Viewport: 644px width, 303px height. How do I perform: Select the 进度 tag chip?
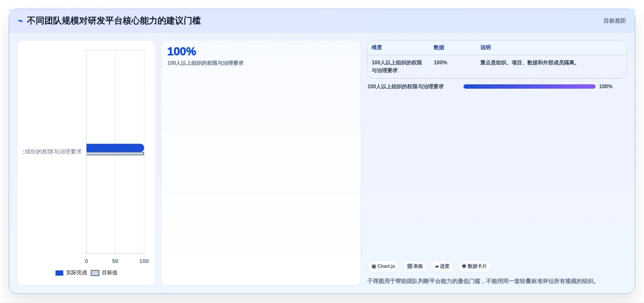pos(442,266)
